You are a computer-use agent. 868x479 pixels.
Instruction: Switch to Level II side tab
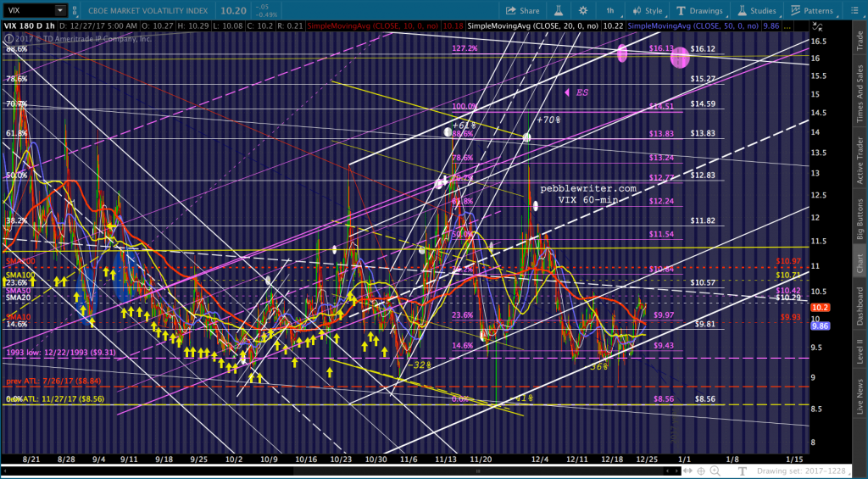[860, 352]
